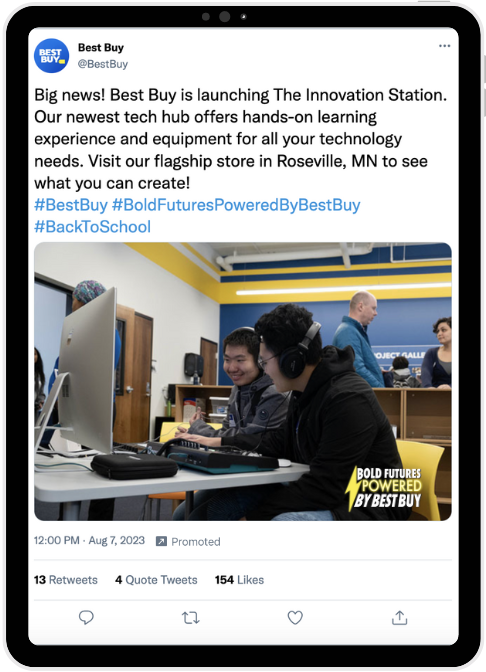Viewport: 486px width, 672px height.
Task: Follow the #BestBuy hashtag
Action: (71, 205)
